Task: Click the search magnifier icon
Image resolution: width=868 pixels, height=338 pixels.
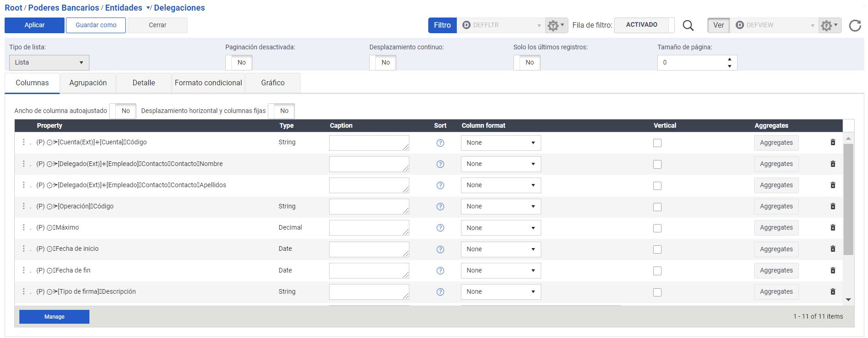Action: point(688,25)
